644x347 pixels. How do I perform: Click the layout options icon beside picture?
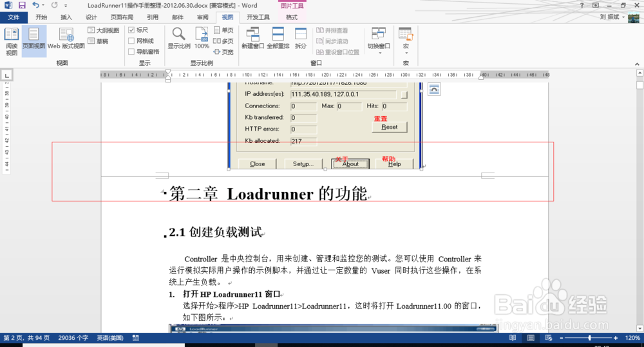pyautogui.click(x=433, y=89)
